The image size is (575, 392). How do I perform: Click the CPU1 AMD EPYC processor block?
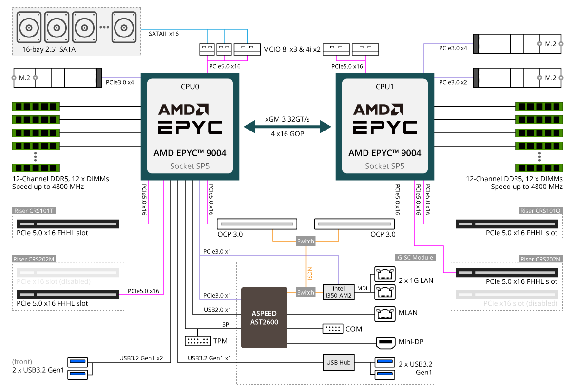point(384,127)
